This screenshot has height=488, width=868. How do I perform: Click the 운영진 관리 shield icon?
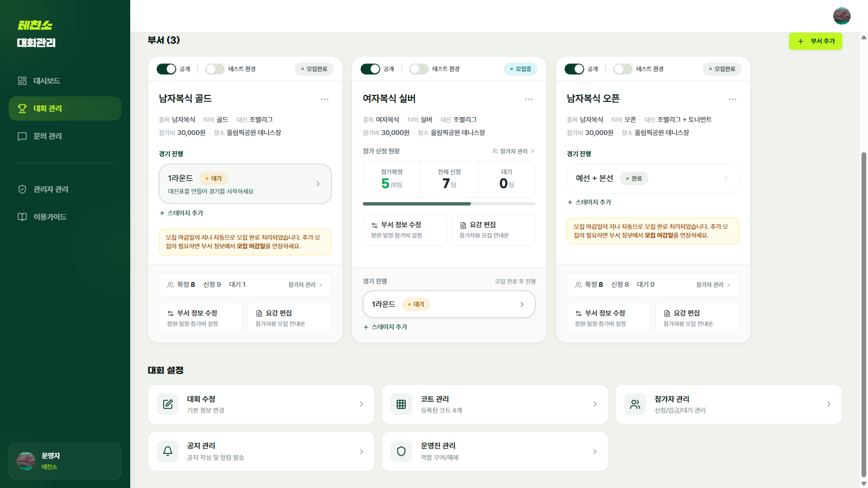tap(401, 451)
